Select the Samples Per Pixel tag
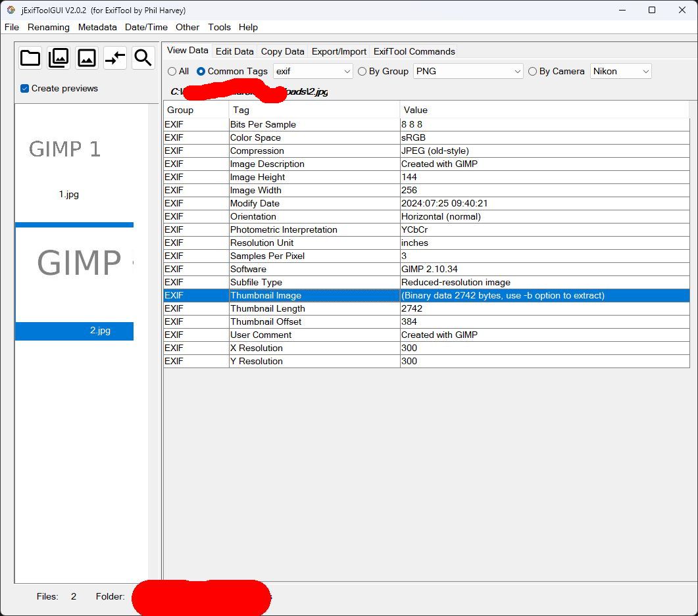The height and width of the screenshot is (616, 698). click(314, 256)
